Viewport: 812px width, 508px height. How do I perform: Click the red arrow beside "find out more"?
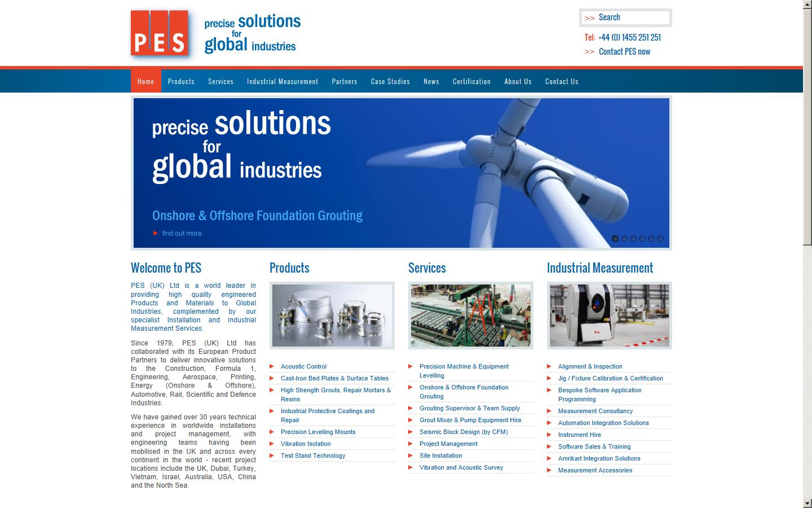[156, 233]
